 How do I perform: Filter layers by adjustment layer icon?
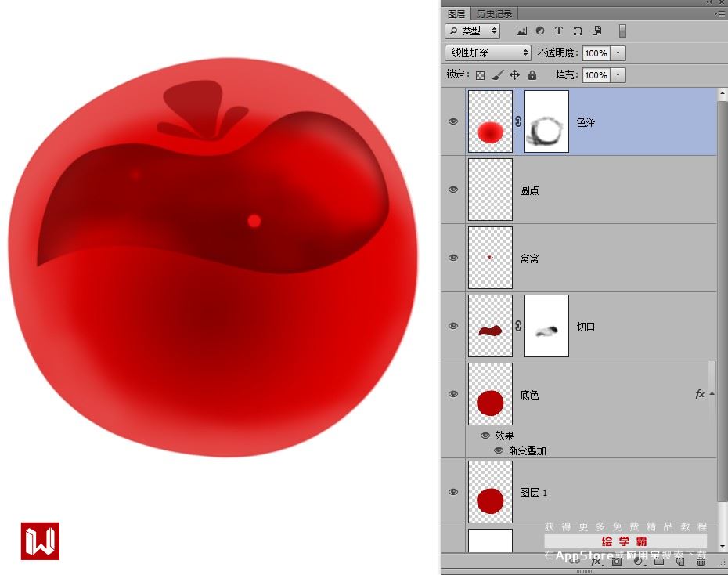[540, 31]
